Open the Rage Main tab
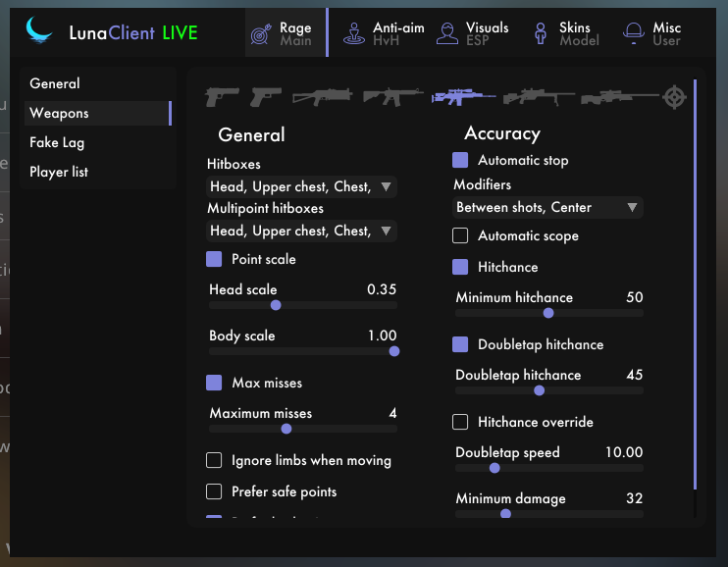Image resolution: width=728 pixels, height=567 pixels. 286,33
